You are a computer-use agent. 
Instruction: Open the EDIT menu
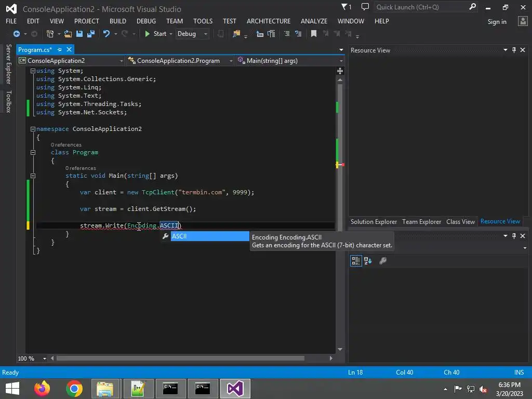tap(33, 21)
